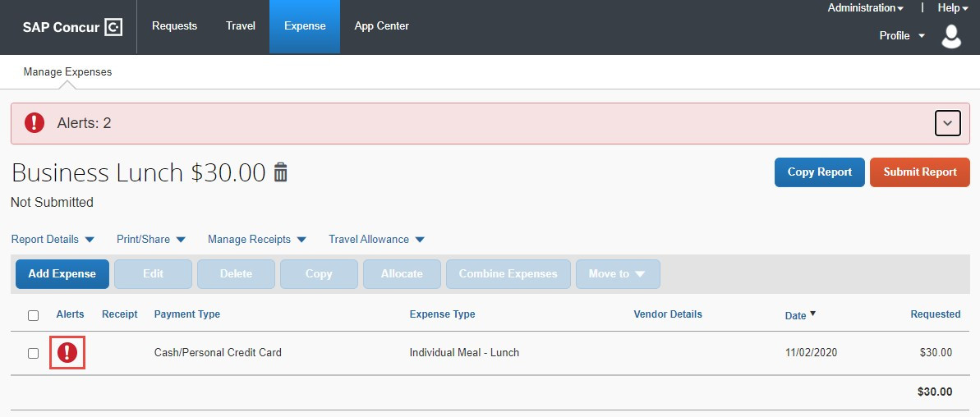Viewport: 980px width, 417px height.
Task: Click the red exclamation icon in Alerts banner
Action: point(34,123)
